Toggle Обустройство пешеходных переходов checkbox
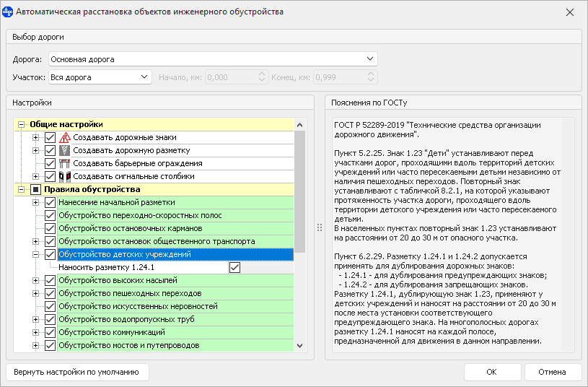Image resolution: width=588 pixels, height=387 pixels. point(51,294)
